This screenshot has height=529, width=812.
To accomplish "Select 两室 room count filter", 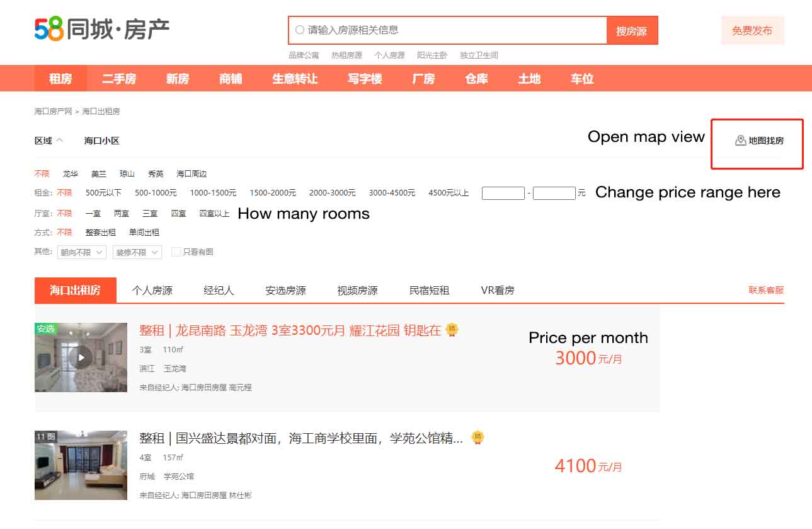I will [122, 214].
